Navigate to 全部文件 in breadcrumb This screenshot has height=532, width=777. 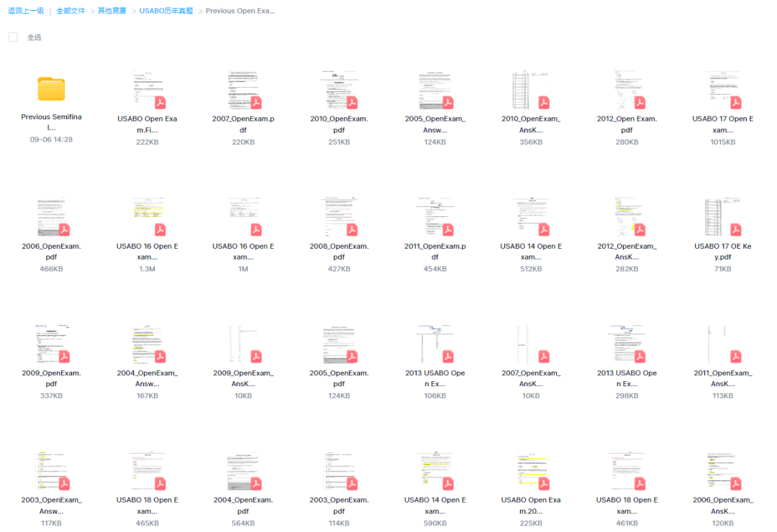pyautogui.click(x=71, y=11)
